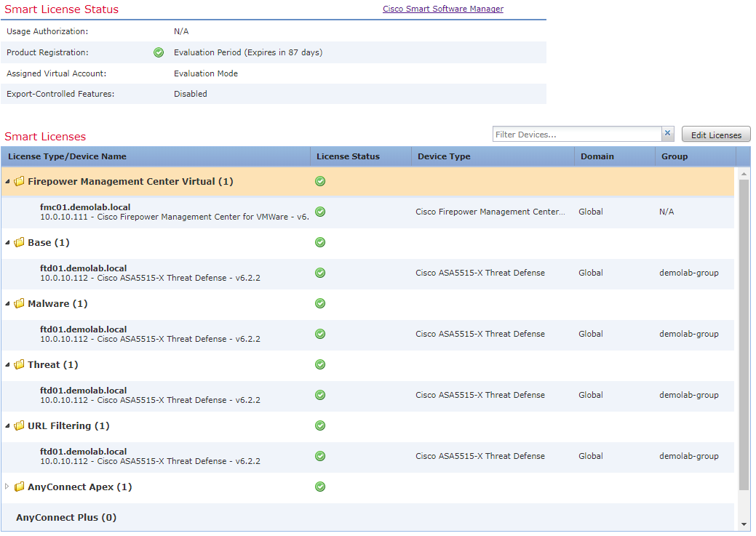
Task: Click the Cisco Firepower Management Center device type
Action: (x=490, y=212)
